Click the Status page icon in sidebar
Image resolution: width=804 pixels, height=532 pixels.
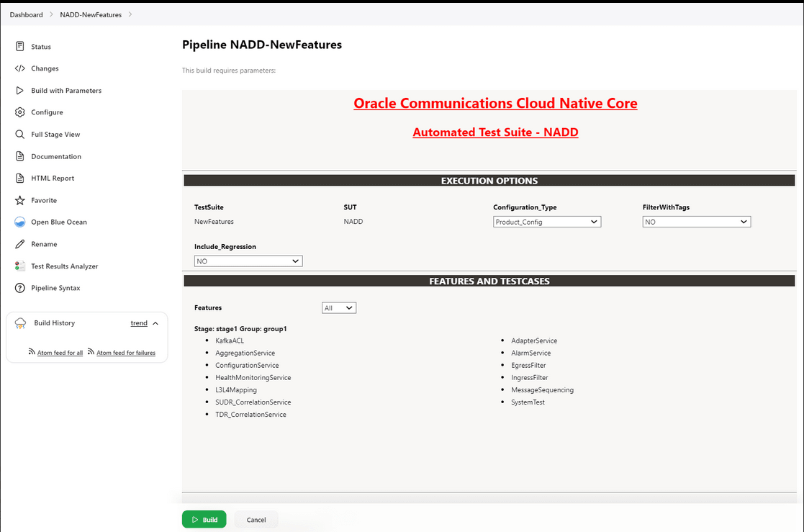(19, 46)
